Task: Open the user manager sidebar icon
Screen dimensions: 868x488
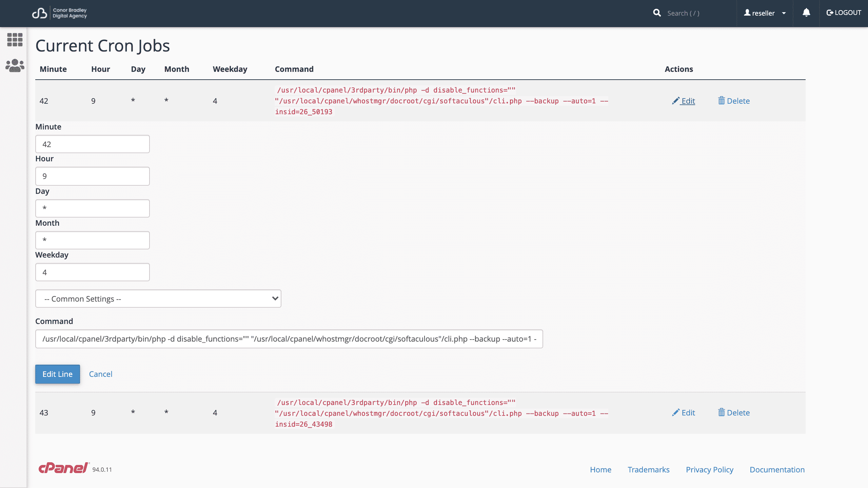Action: 15,66
